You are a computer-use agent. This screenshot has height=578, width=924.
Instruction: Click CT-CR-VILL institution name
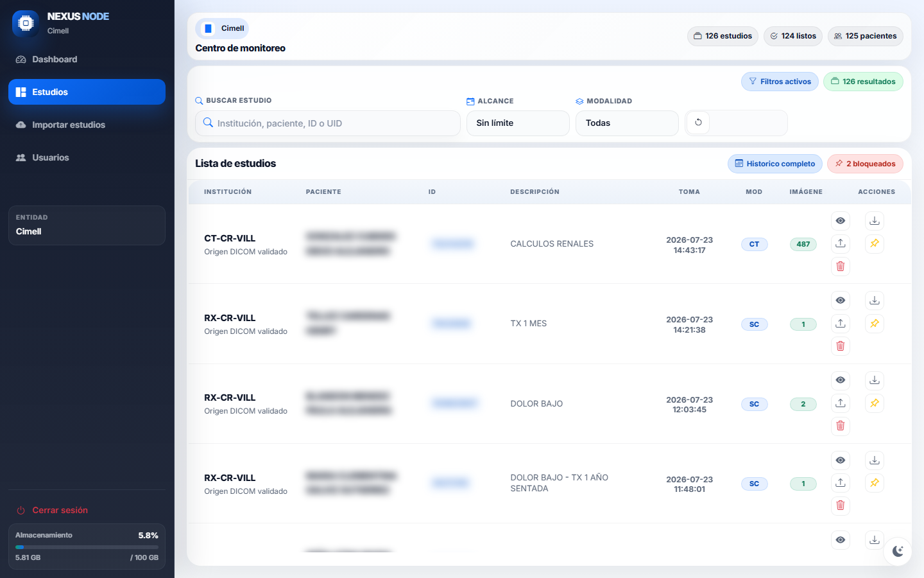coord(230,238)
